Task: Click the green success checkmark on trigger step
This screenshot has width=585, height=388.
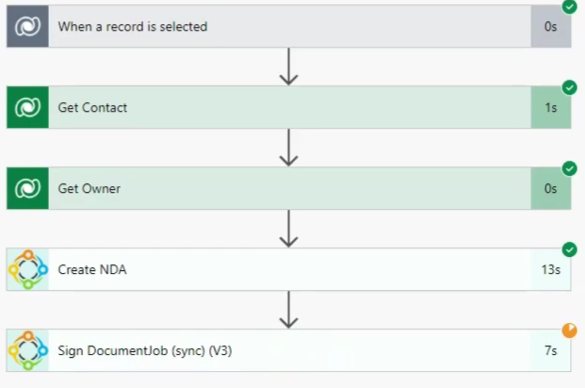Action: tap(569, 6)
